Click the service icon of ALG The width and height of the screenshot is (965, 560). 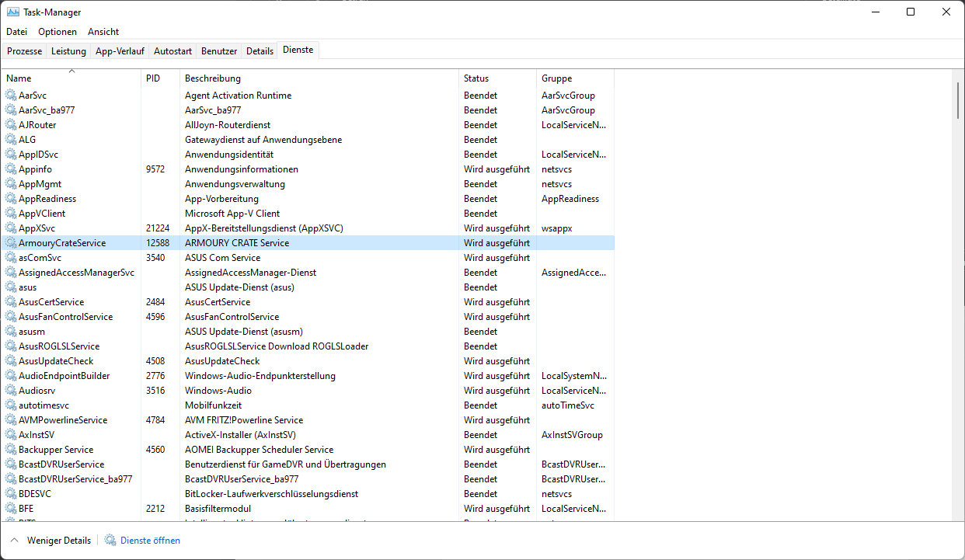(11, 140)
